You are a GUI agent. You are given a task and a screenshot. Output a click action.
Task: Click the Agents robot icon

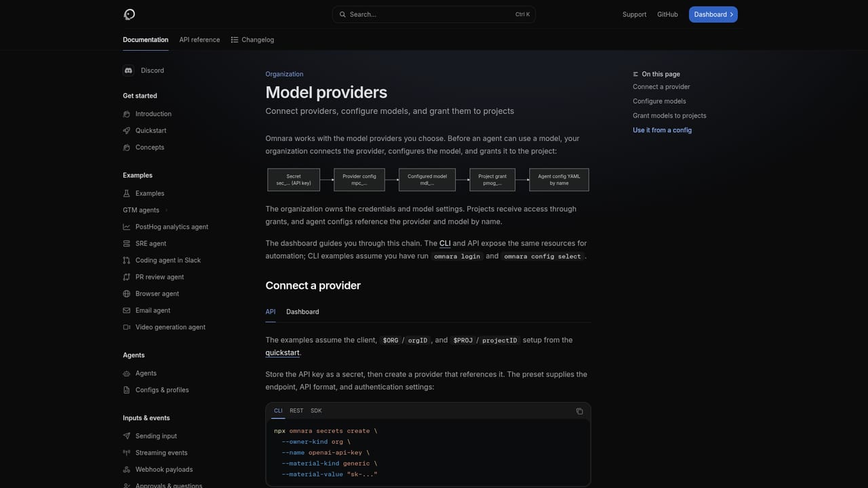click(x=127, y=373)
